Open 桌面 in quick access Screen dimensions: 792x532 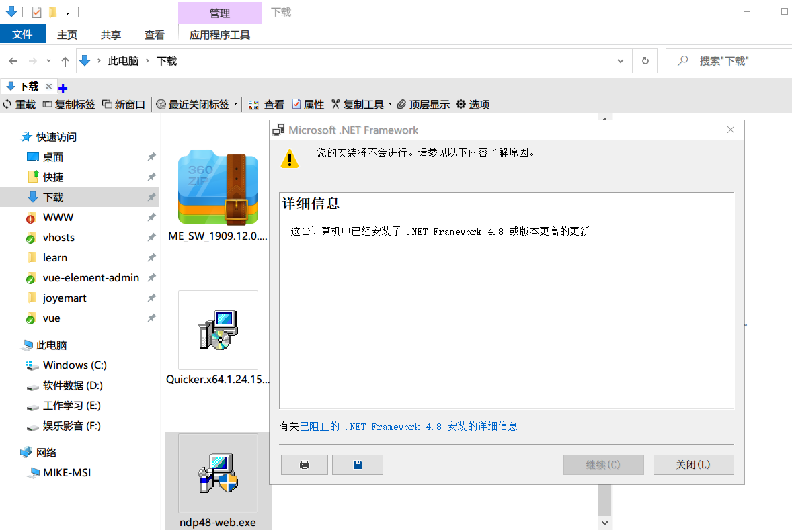pyautogui.click(x=53, y=157)
